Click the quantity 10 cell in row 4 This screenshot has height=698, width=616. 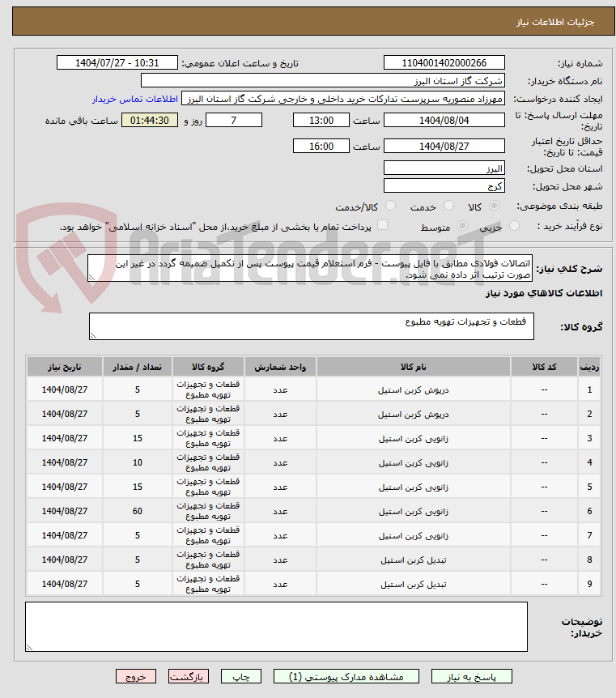coord(137,462)
